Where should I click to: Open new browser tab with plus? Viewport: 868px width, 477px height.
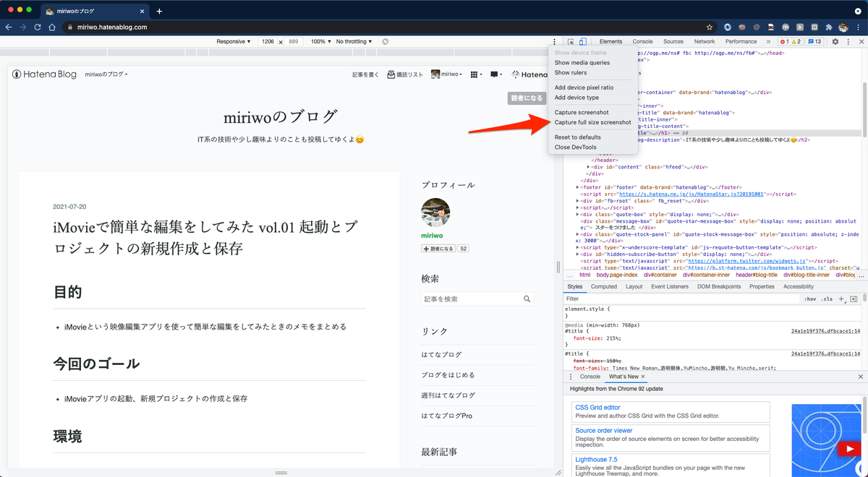tap(159, 11)
